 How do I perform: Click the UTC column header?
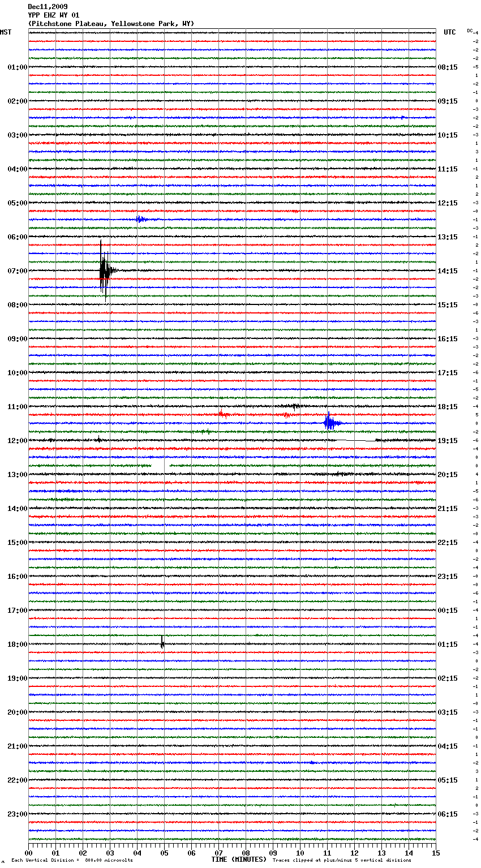450,32
